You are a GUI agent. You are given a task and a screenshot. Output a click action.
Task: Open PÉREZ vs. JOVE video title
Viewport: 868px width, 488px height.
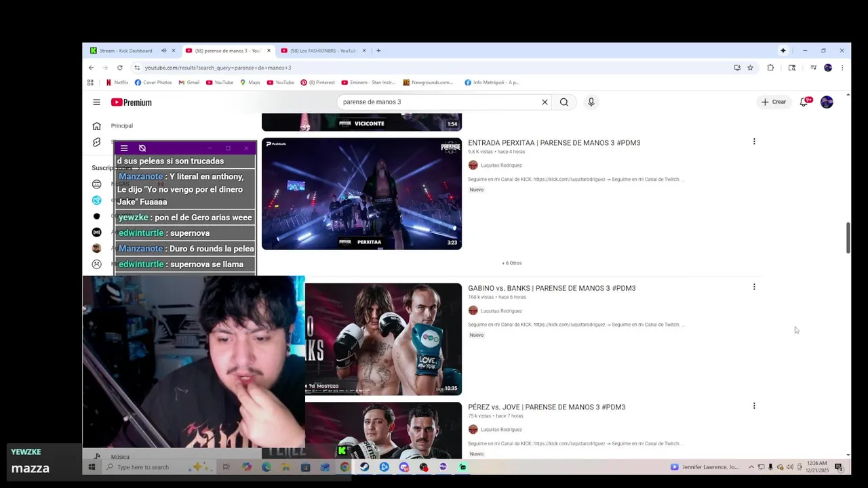click(547, 407)
